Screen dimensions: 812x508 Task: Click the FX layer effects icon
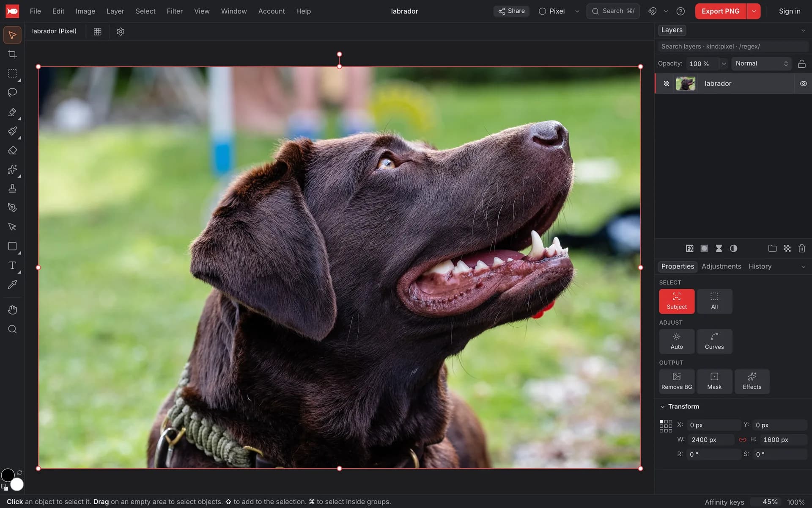coord(689,248)
